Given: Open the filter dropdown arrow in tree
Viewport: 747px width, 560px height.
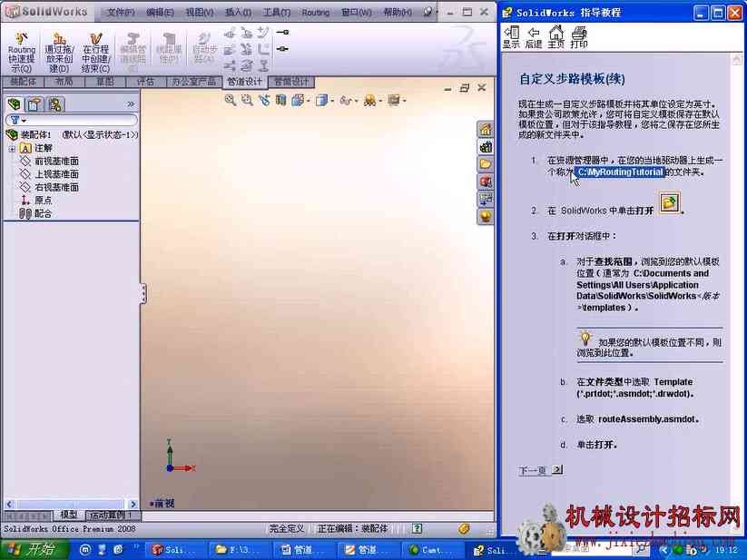Looking at the screenshot, I should [x=24, y=121].
